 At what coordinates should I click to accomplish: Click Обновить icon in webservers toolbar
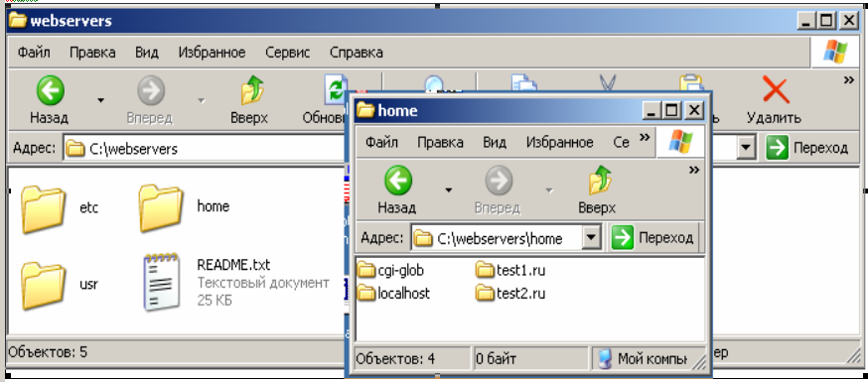[x=336, y=90]
